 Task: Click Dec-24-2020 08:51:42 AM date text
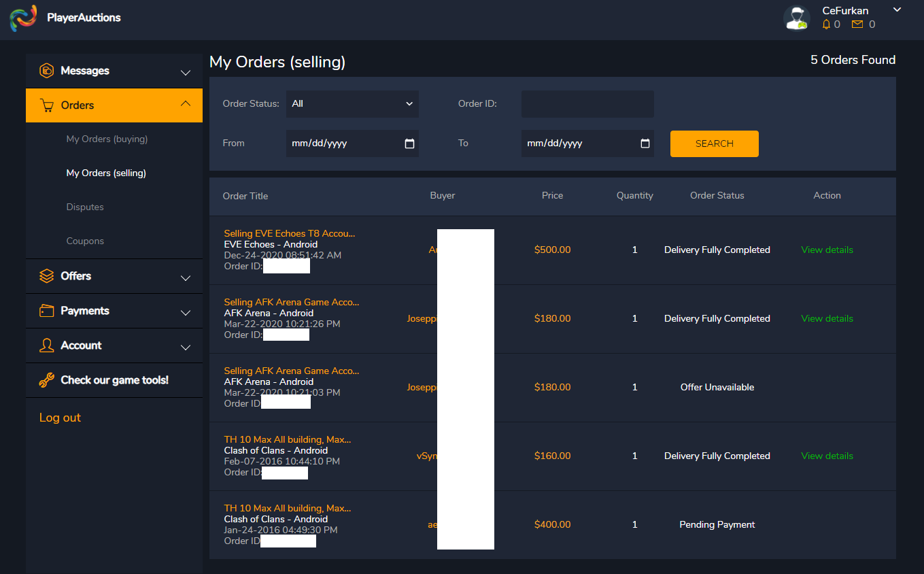(283, 255)
